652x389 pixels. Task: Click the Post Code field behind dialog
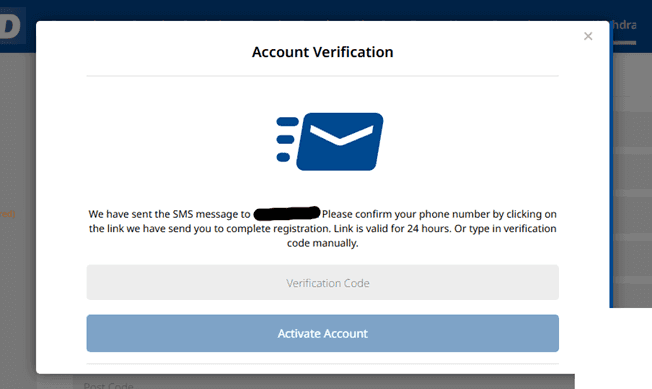pos(108,385)
